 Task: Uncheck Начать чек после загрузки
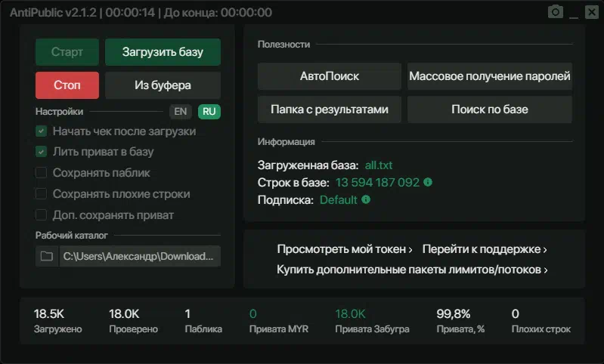point(42,131)
